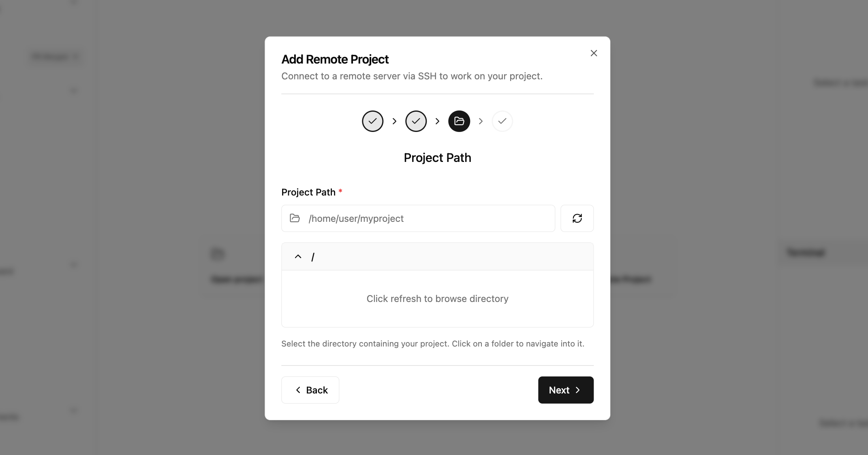Image resolution: width=868 pixels, height=455 pixels.
Task: Close the Add Remote Project dialog
Action: [x=594, y=53]
